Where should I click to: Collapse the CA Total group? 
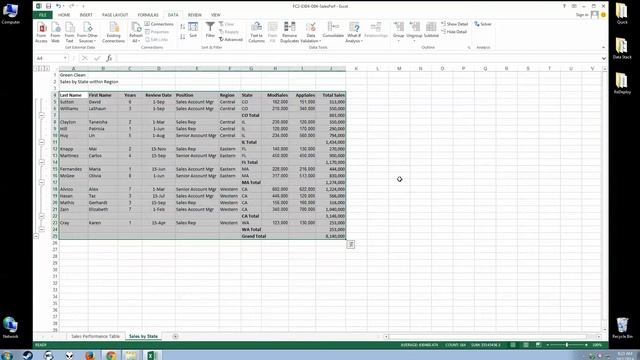pyautogui.click(x=42, y=216)
